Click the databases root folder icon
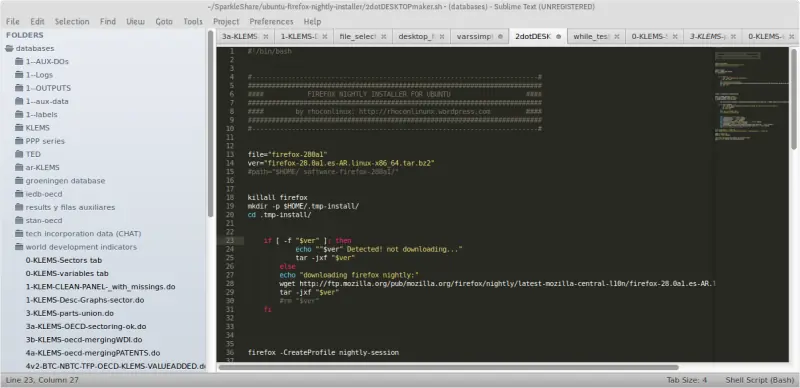Screen dimensions: 800x388 (9, 48)
